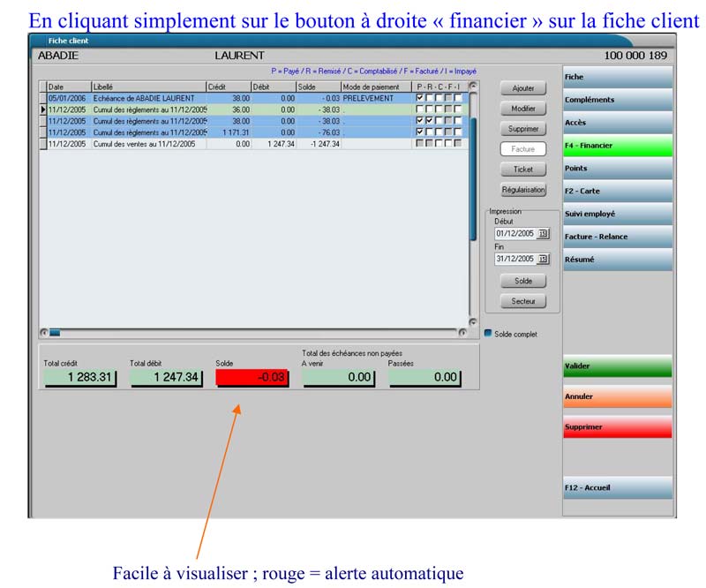Toggle Payé checkbox on Echéance de ABADIE row
Image resolution: width=706 pixels, height=588 pixels.
pos(420,98)
